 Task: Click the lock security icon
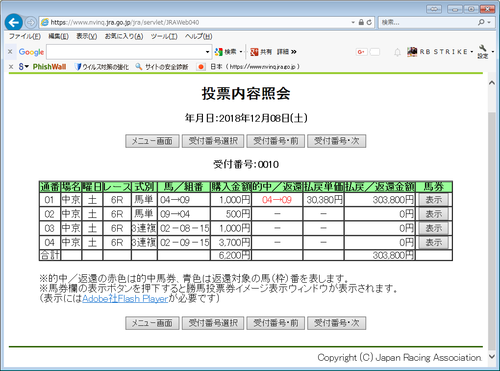[361, 22]
